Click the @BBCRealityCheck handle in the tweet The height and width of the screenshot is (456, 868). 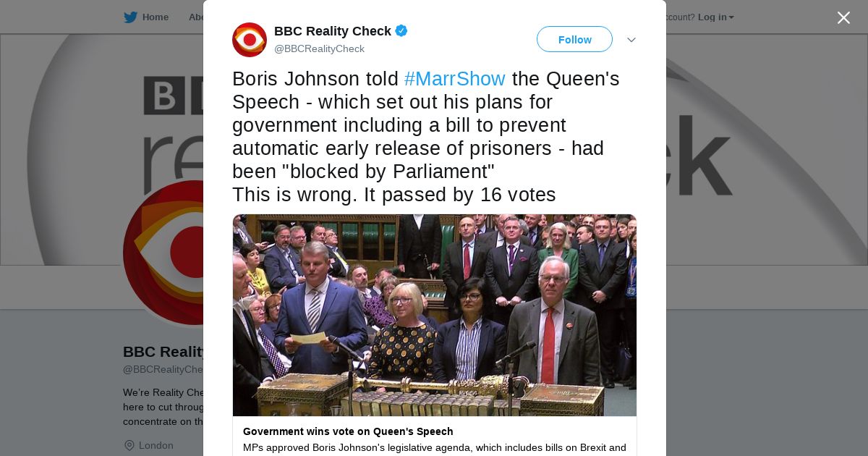tap(319, 48)
